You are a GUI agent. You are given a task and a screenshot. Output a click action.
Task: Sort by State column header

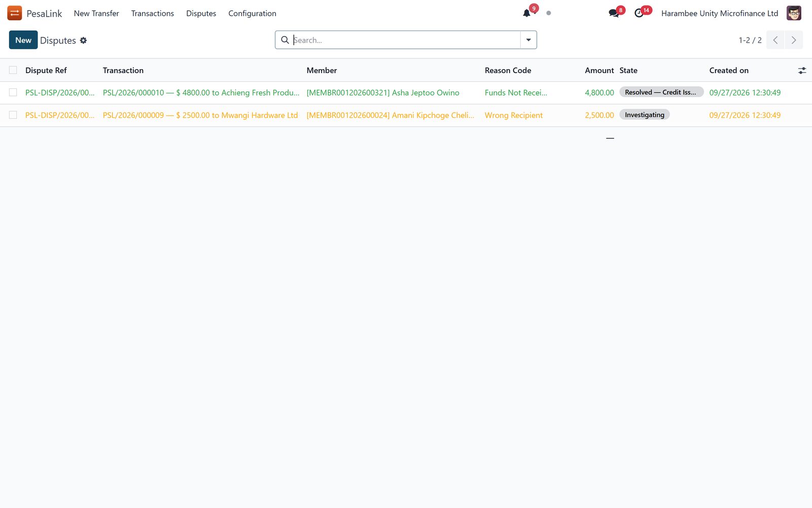[628, 70]
